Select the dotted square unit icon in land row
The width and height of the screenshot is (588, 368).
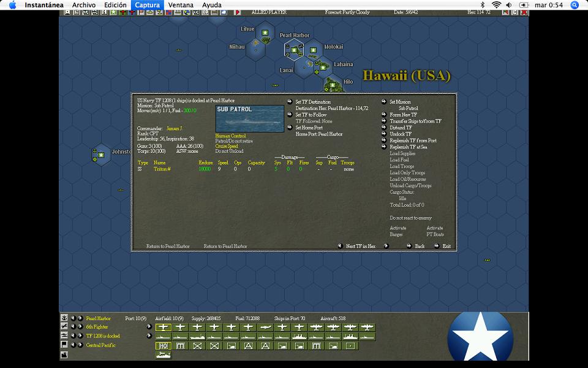[350, 346]
